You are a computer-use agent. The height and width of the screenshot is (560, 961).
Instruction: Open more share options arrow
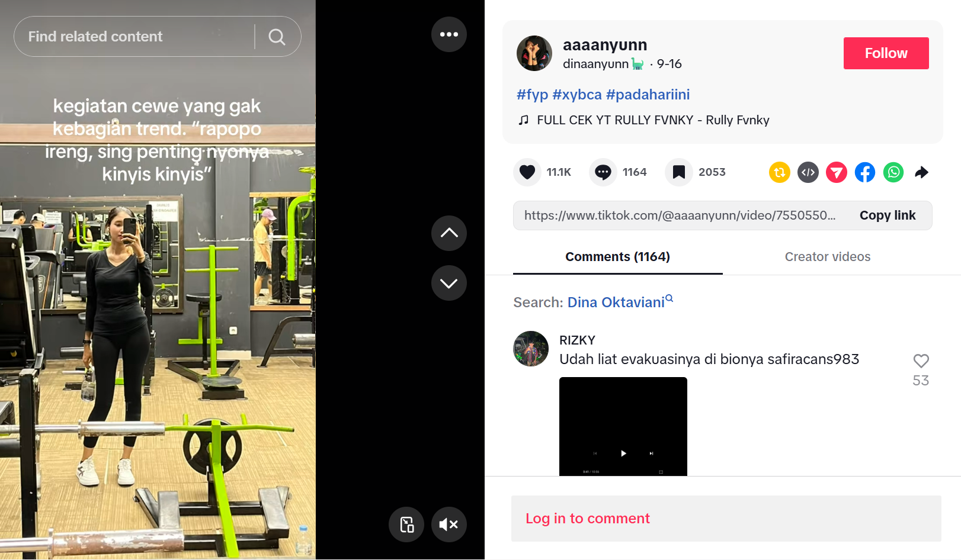(922, 172)
